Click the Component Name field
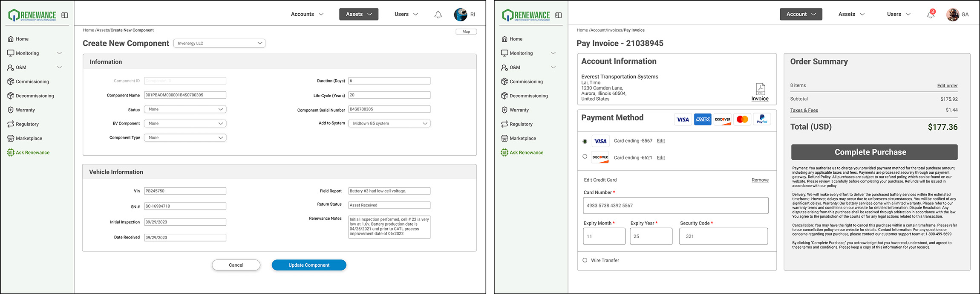The image size is (980, 294). tap(185, 95)
